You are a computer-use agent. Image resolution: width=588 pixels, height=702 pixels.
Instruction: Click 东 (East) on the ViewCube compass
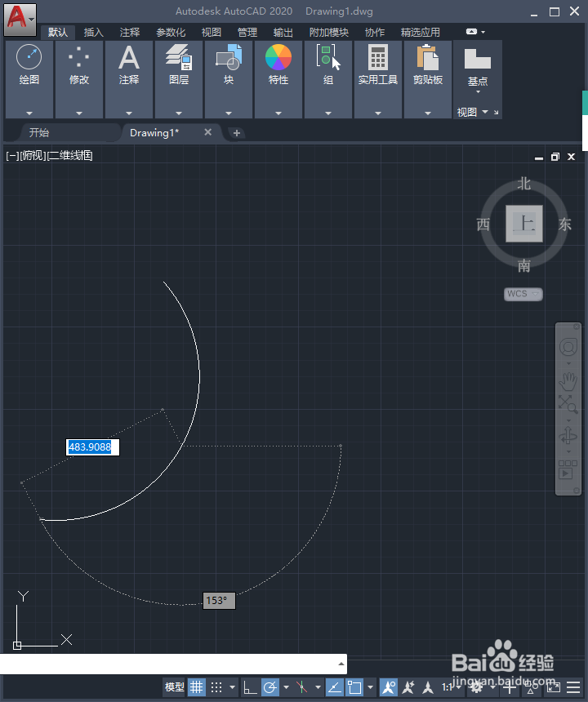564,224
